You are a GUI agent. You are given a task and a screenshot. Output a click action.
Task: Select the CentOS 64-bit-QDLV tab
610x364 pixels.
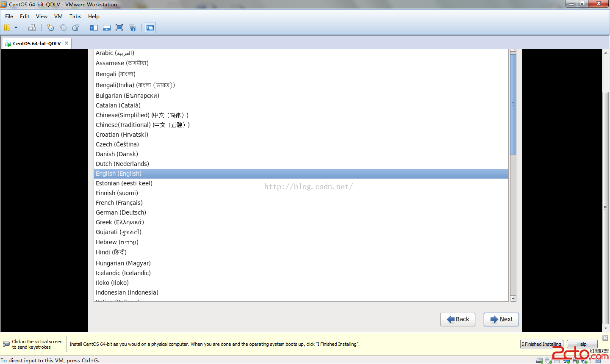[37, 43]
